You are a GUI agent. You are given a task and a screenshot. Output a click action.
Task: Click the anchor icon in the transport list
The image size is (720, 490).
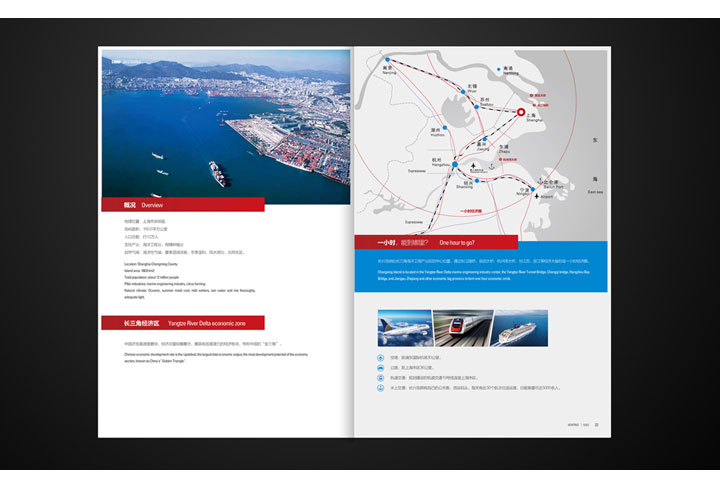(380, 388)
